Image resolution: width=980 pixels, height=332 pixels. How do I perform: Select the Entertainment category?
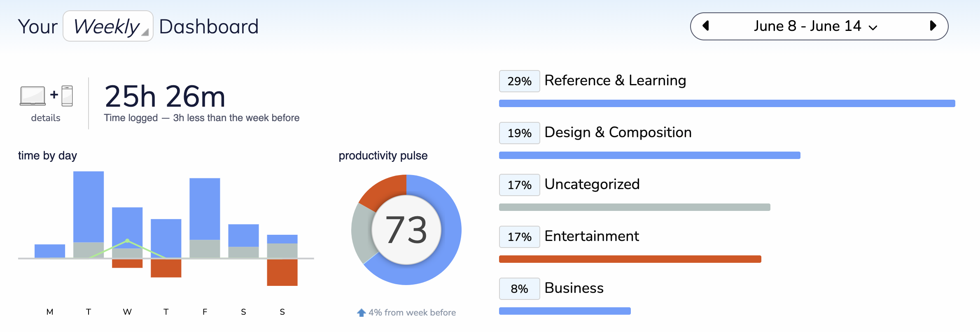click(591, 236)
